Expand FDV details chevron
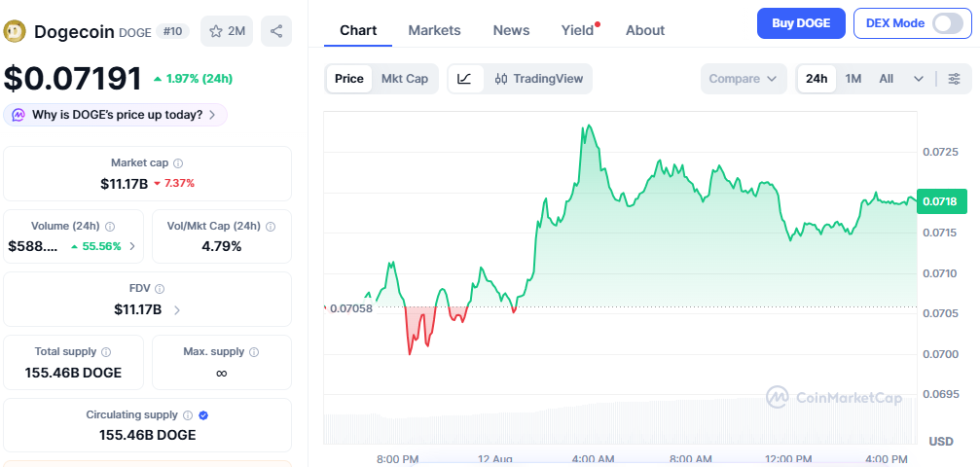 click(x=177, y=309)
